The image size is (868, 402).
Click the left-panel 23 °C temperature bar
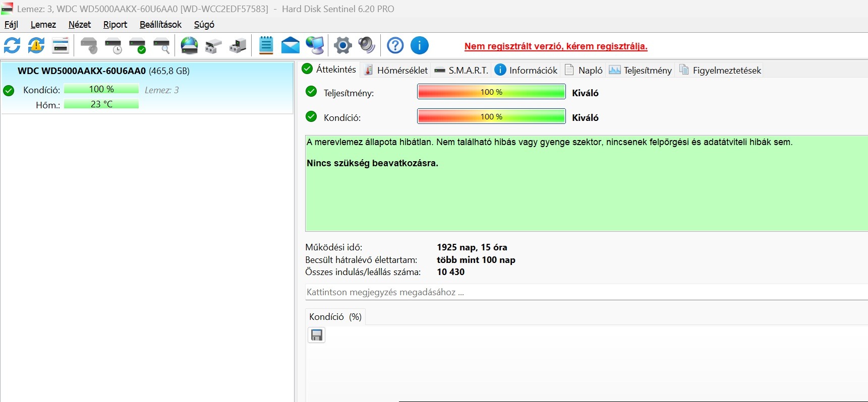point(101,104)
